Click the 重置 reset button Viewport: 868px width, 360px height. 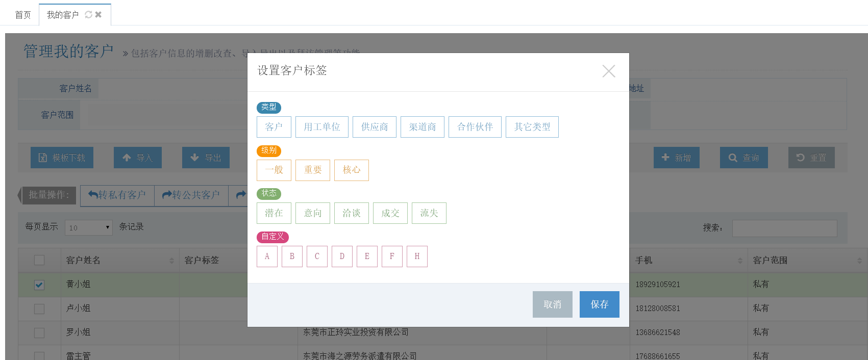coord(811,158)
